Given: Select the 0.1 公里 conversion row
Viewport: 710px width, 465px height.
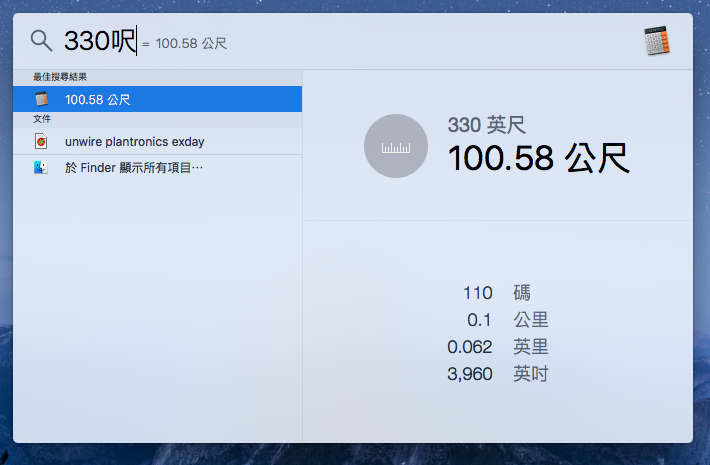Looking at the screenshot, I should [x=497, y=320].
